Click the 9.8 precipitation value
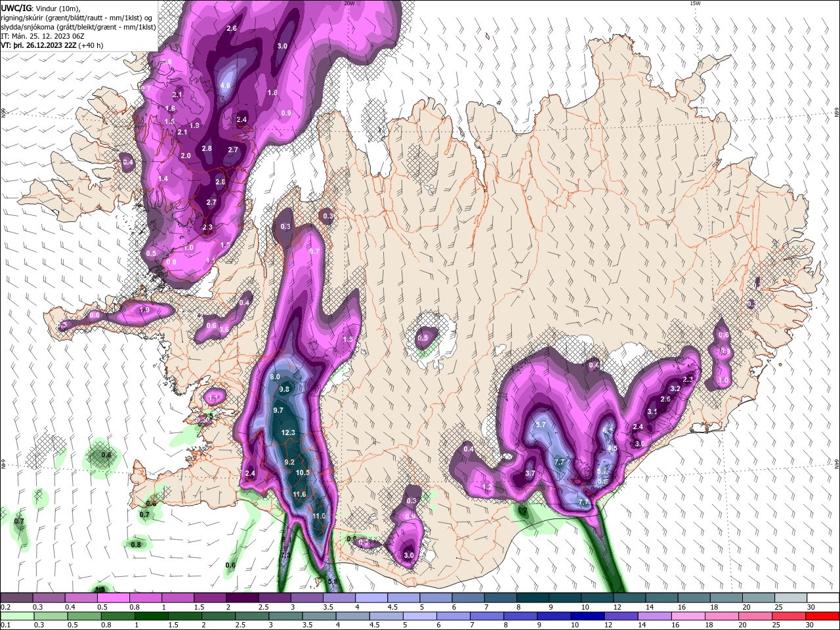The width and height of the screenshot is (840, 630). point(284,389)
